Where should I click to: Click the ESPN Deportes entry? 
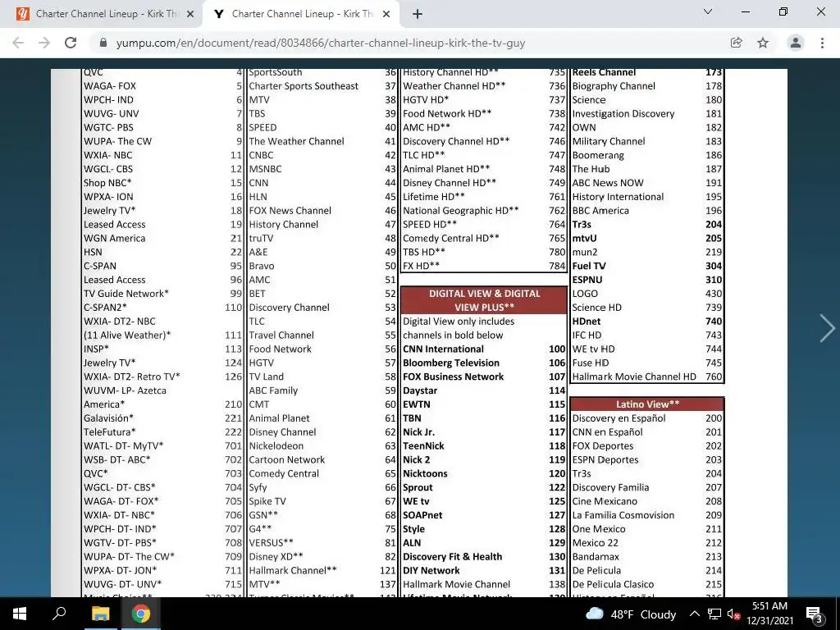coord(605,459)
